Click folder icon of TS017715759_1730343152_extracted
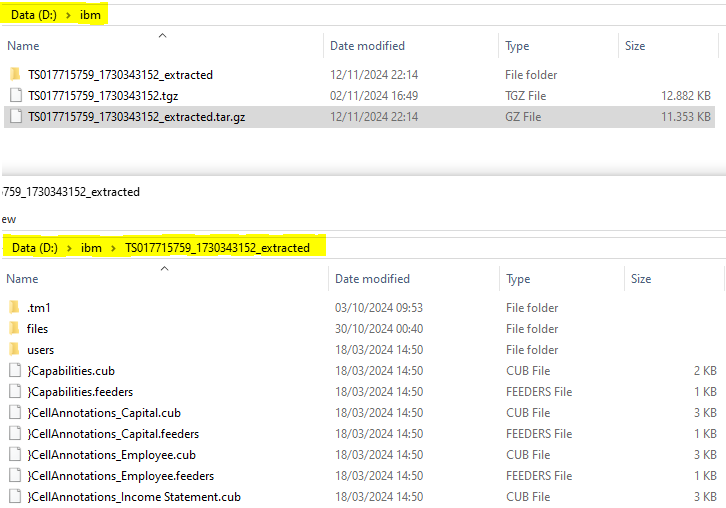 click(x=15, y=74)
